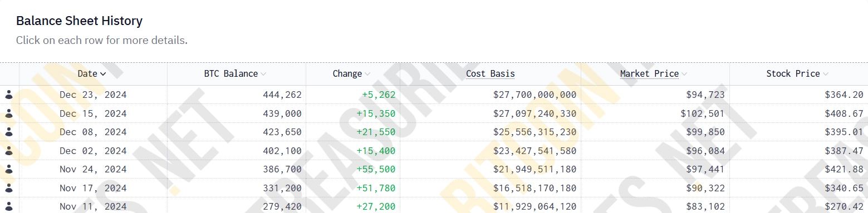868x213 pixels.
Task: Sort by Market Price column chevron
Action: (684, 74)
